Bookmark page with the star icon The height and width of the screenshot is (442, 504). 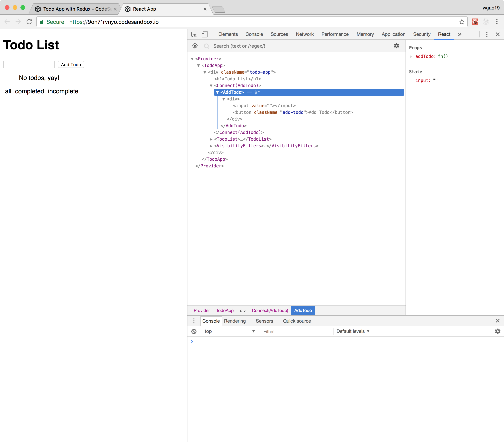tap(462, 22)
